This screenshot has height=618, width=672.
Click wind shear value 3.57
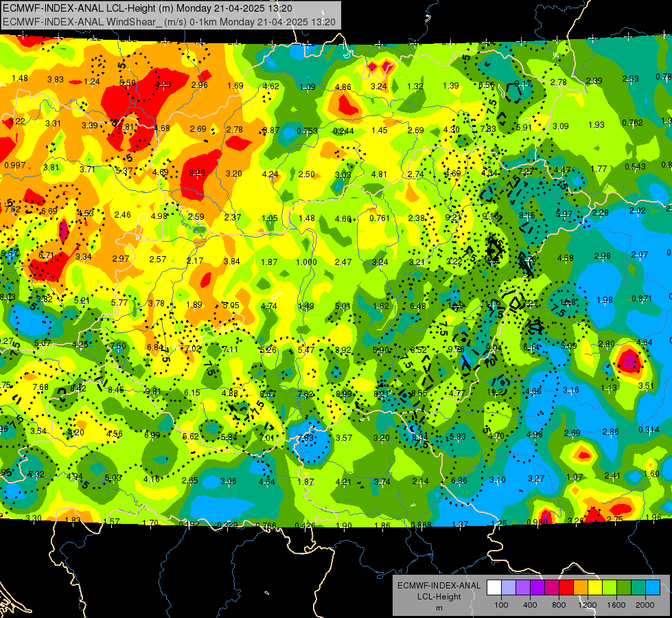click(x=344, y=438)
